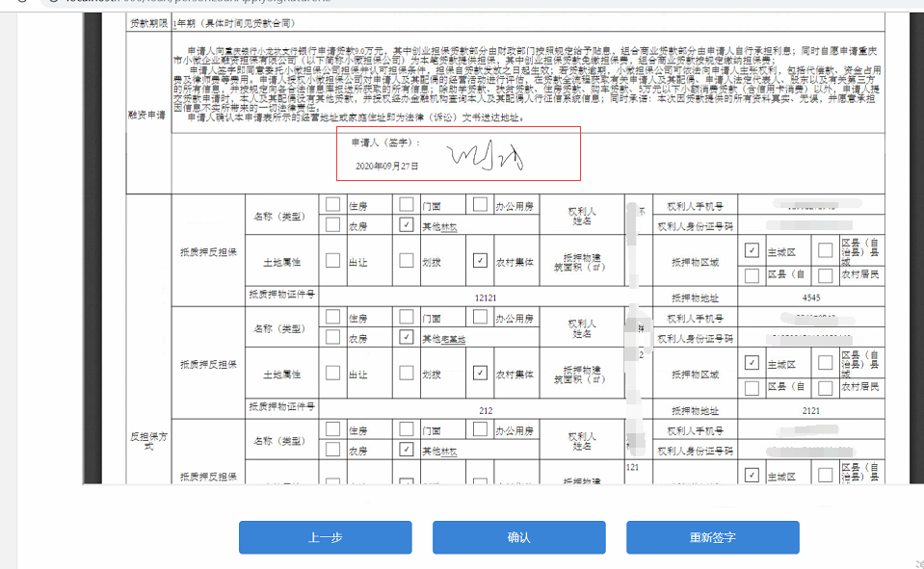924x569 pixels.
Task: Toggle 农村集体 checkbox in block with certificate 12121
Action: point(480,260)
